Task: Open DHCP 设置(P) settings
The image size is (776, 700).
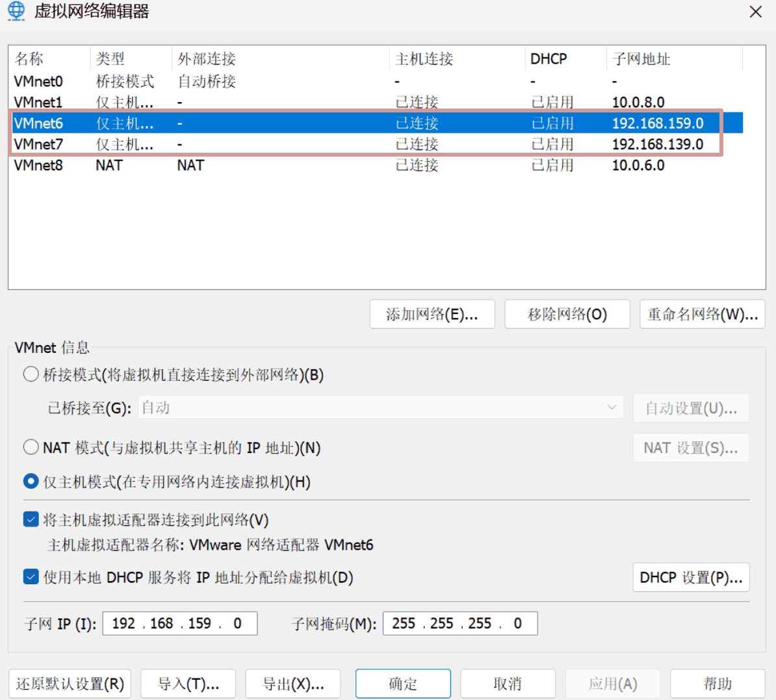Action: [691, 577]
